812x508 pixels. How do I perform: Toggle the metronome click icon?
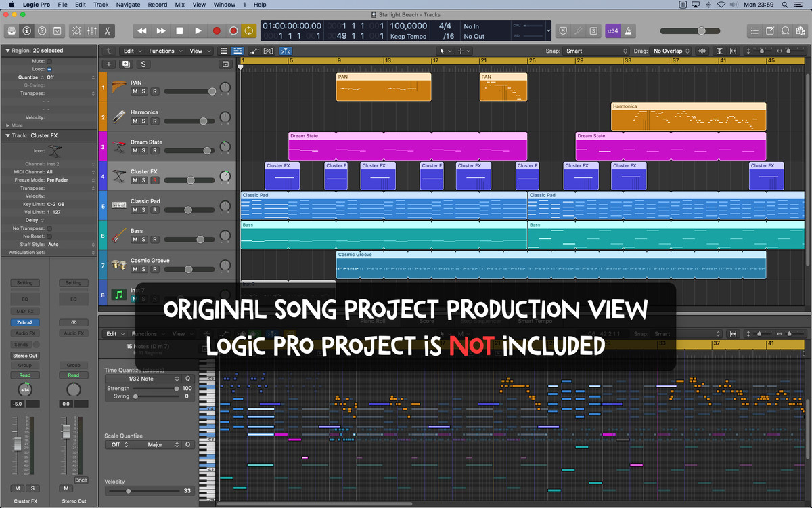[628, 30]
